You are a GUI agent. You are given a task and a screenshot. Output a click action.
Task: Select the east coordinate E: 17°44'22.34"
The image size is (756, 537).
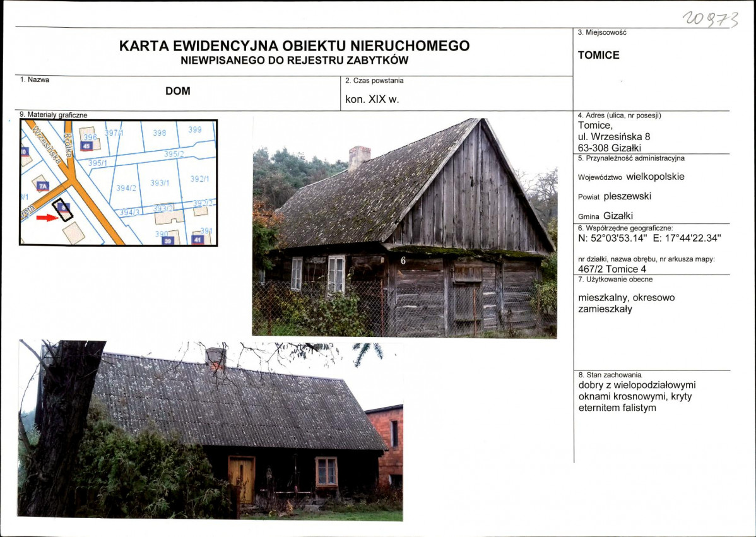(x=687, y=238)
